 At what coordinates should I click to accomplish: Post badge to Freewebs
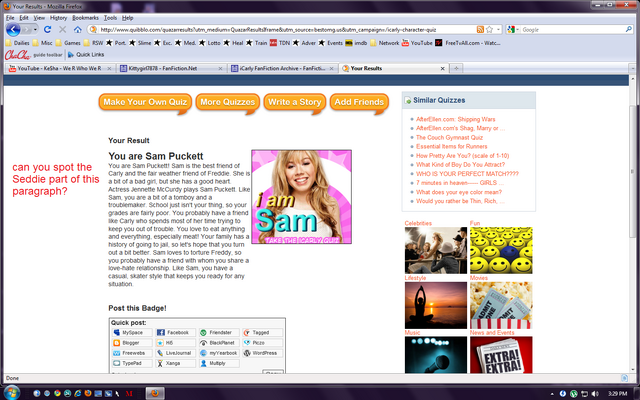point(132,353)
